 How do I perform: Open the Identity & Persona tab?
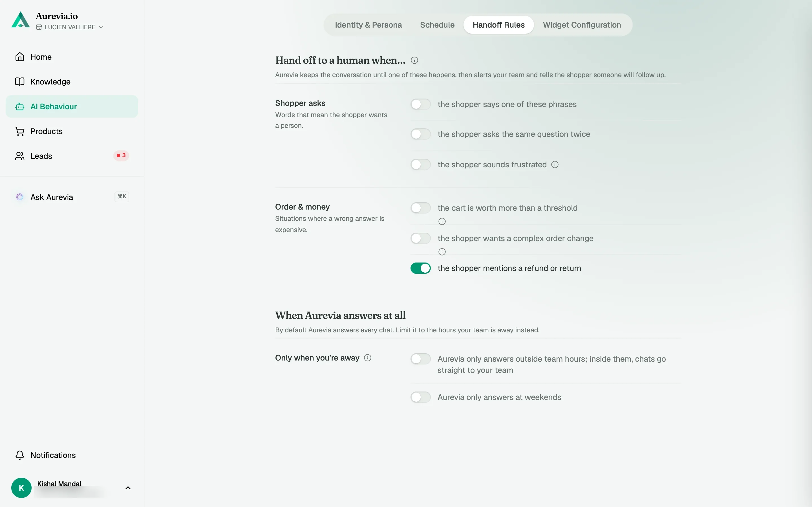point(369,25)
